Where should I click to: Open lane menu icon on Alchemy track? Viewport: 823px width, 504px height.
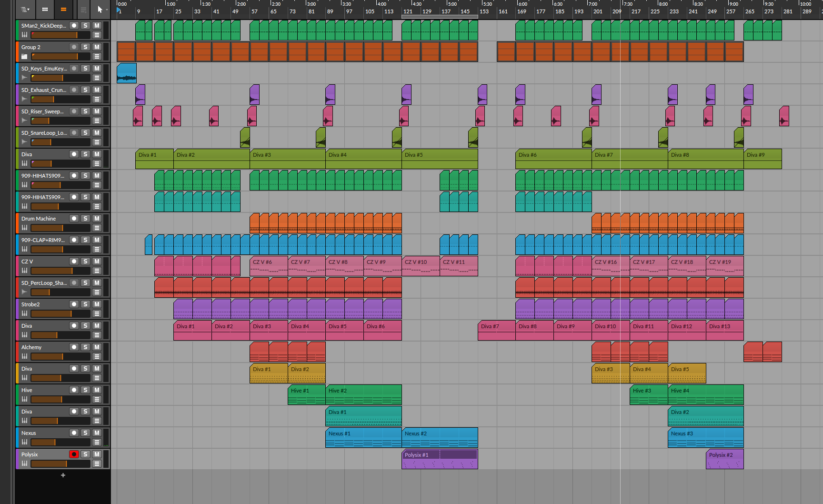(x=97, y=356)
